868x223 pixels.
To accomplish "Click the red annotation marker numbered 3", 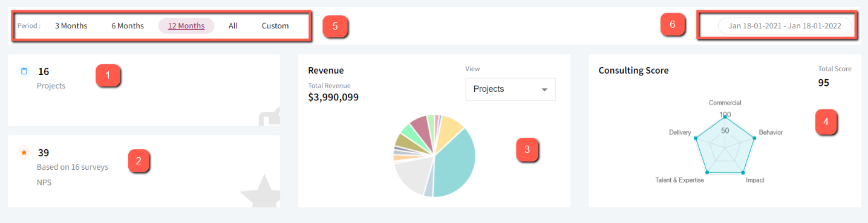I will click(x=527, y=149).
